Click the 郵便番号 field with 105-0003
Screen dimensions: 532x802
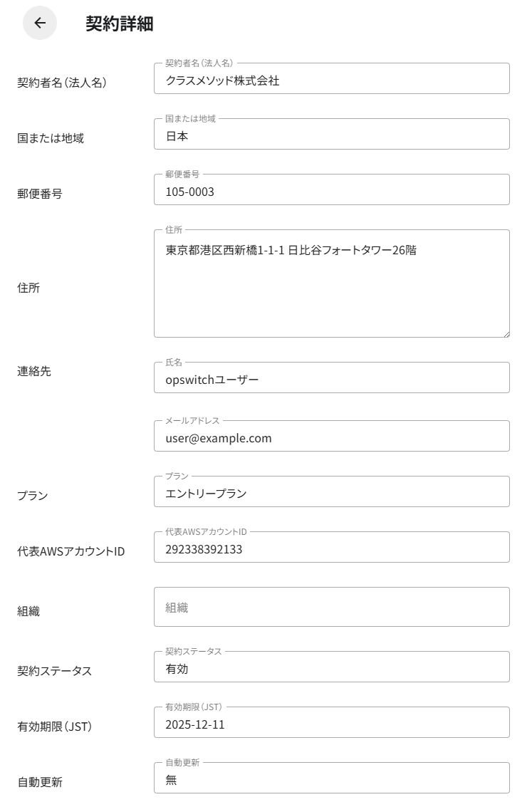[331, 192]
